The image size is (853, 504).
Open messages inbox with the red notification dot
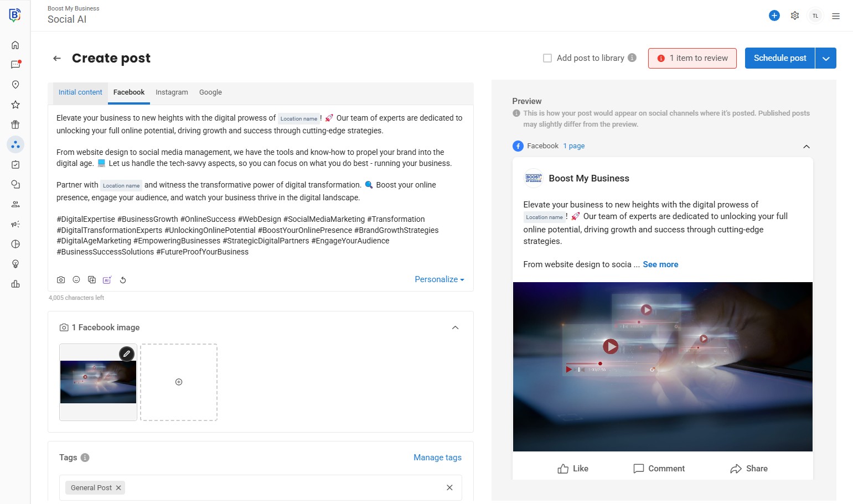point(15,65)
